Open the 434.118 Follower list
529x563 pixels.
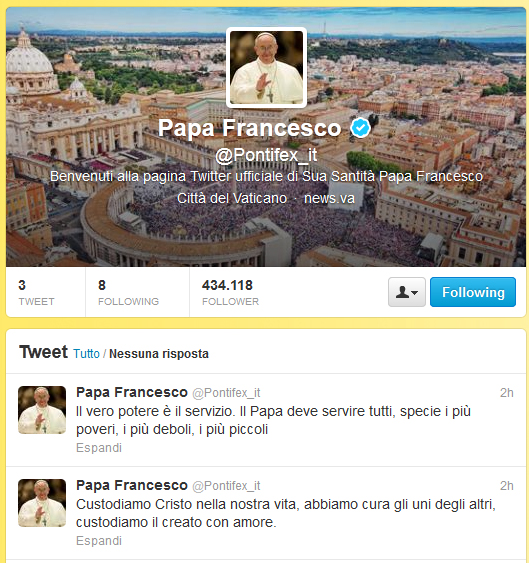click(x=230, y=293)
